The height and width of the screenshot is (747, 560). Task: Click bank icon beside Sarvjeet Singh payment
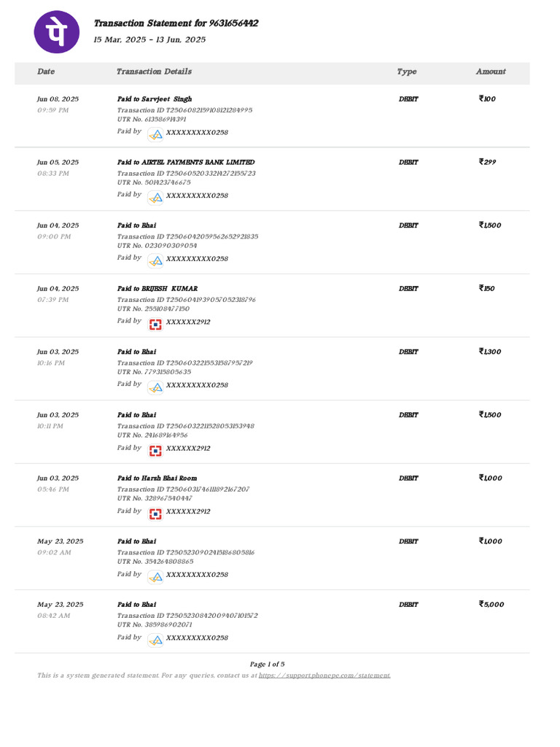[155, 133]
